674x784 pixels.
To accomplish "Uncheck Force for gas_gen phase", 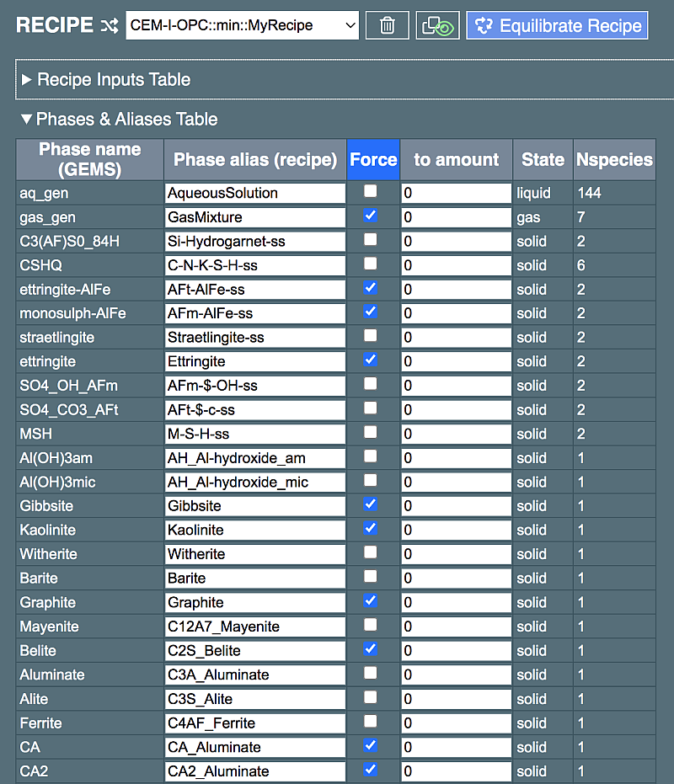I will (x=371, y=216).
